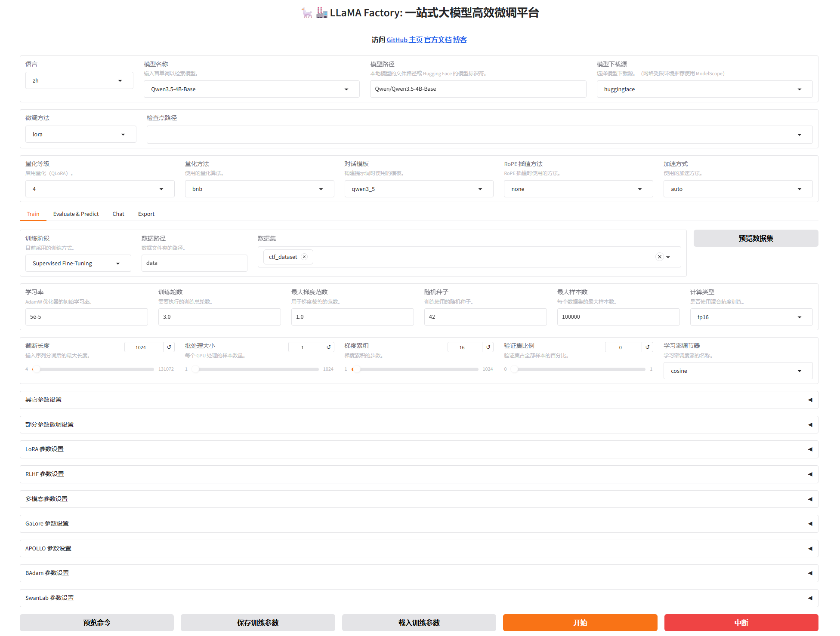This screenshot has width=840, height=636.
Task: Click the 截断长度 slider track
Action: pyautogui.click(x=93, y=369)
